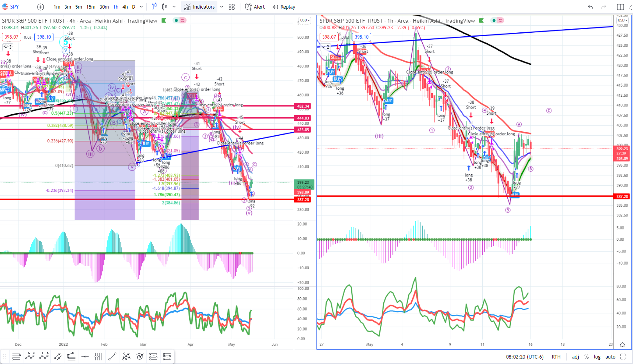Screen dimensions: 633x364
Task: Expand the favorite indicators dropdown arrow
Action: tap(222, 7)
